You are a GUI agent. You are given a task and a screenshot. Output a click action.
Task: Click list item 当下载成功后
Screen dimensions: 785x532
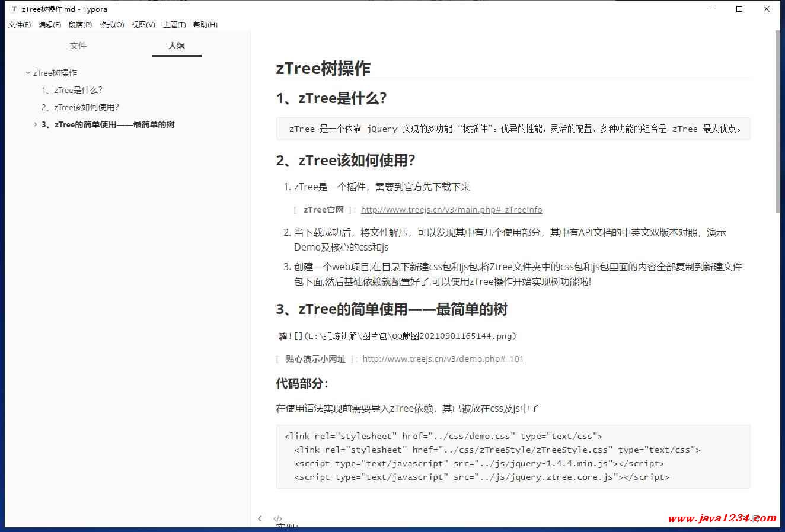(510, 240)
